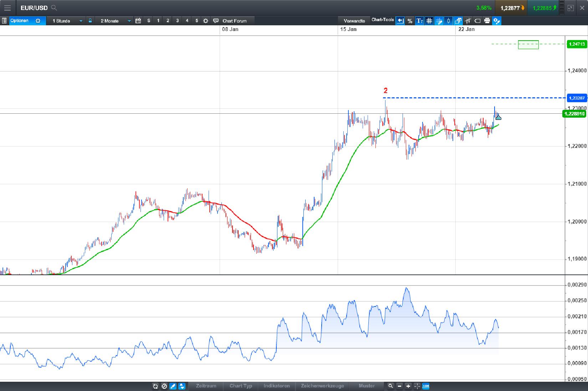
Task: Click the zoom magnifier icon at the bottom
Action: [390, 386]
